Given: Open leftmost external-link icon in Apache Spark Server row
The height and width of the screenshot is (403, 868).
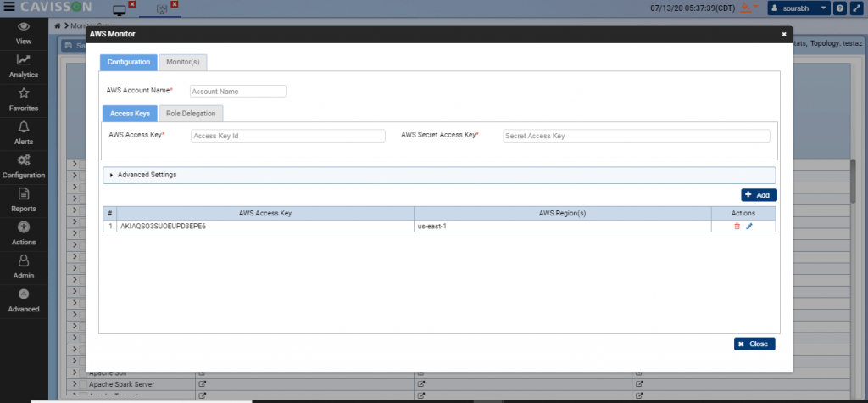Looking at the screenshot, I should [202, 383].
